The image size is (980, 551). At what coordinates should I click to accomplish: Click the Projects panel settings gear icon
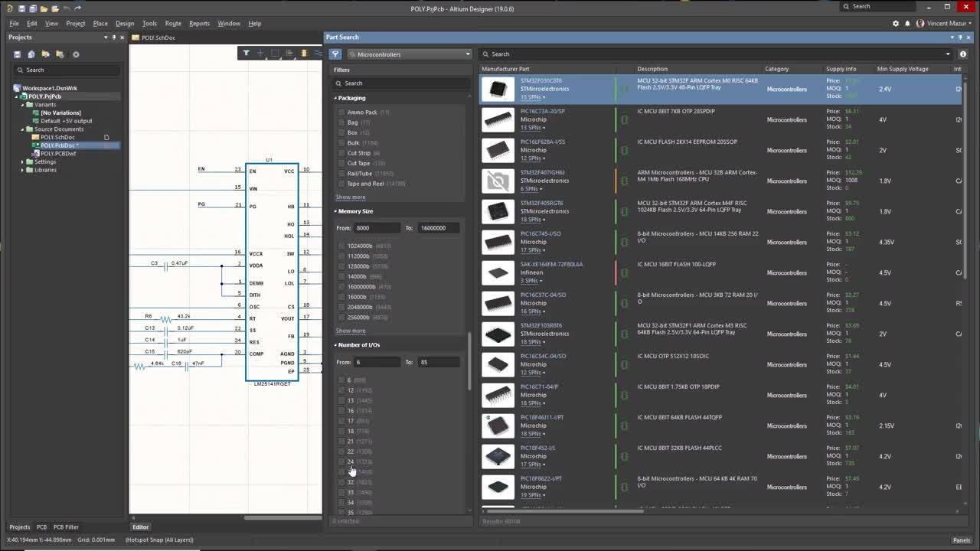pos(76,54)
